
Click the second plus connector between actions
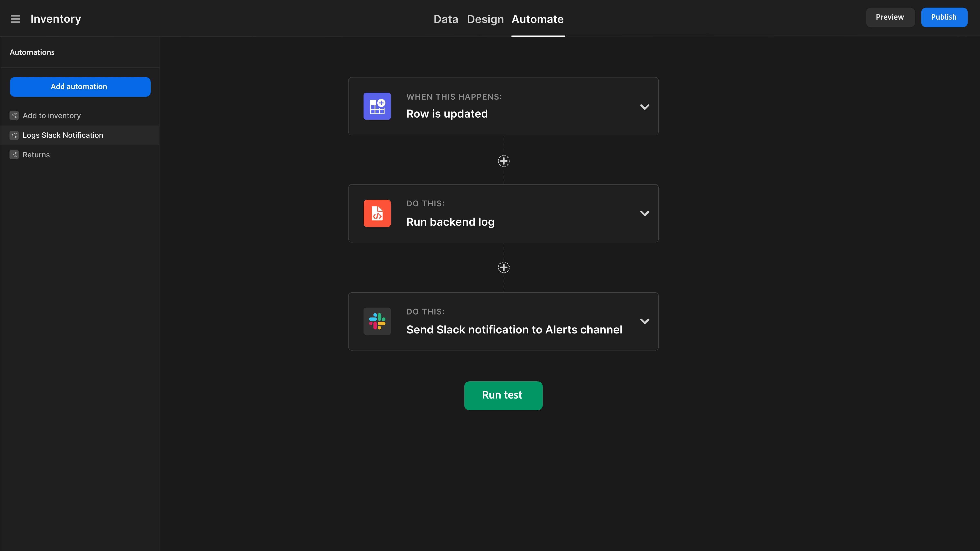(503, 267)
